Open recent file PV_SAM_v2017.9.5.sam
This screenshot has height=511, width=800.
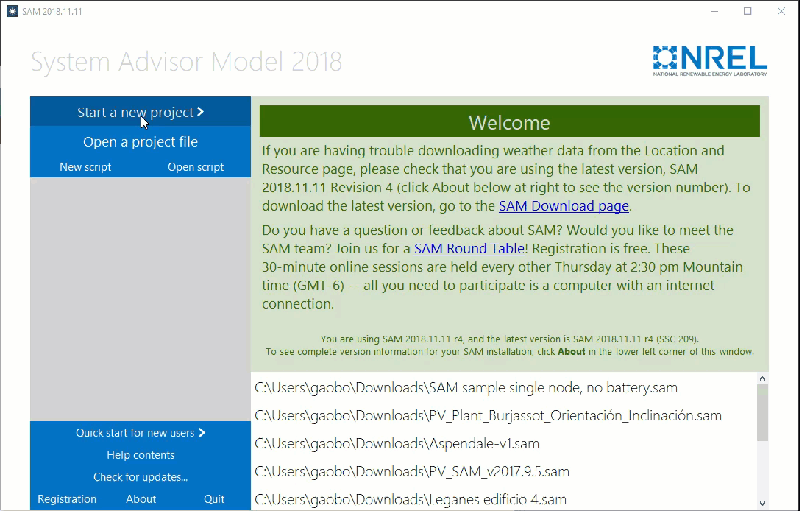point(412,471)
